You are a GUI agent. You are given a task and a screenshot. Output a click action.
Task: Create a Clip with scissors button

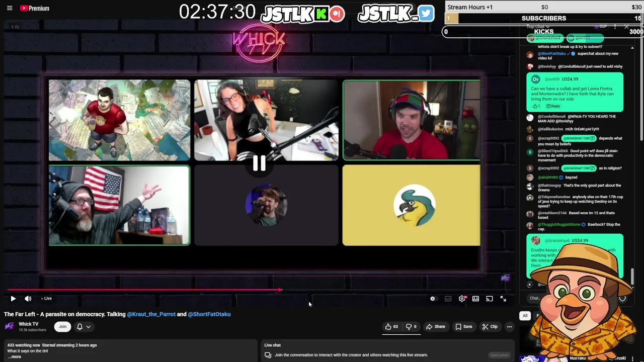coord(490,327)
